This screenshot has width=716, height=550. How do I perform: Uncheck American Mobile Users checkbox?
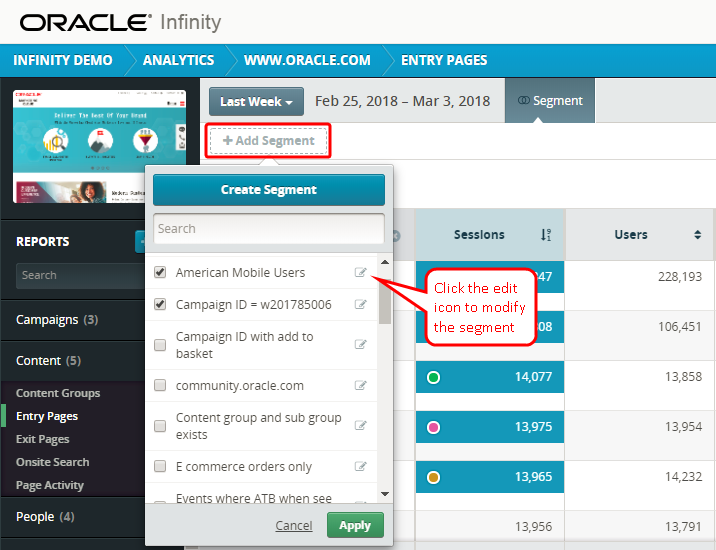point(160,272)
